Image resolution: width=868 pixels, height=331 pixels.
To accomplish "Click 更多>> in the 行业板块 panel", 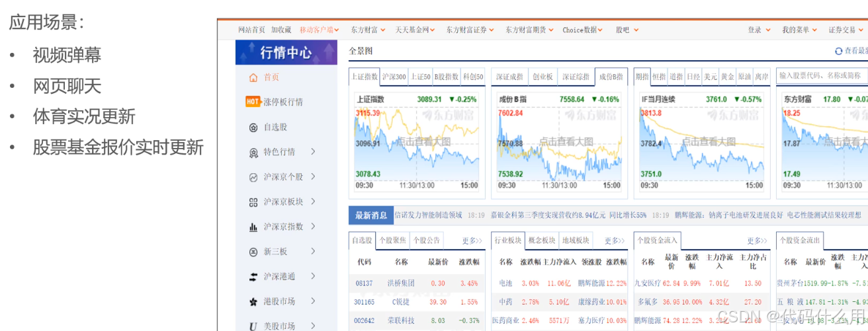I will pos(615,241).
